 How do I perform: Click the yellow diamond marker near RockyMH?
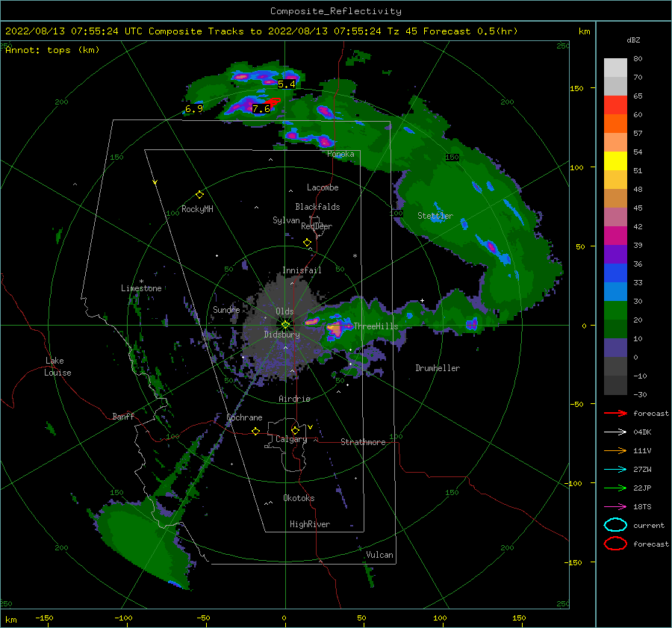point(199,195)
